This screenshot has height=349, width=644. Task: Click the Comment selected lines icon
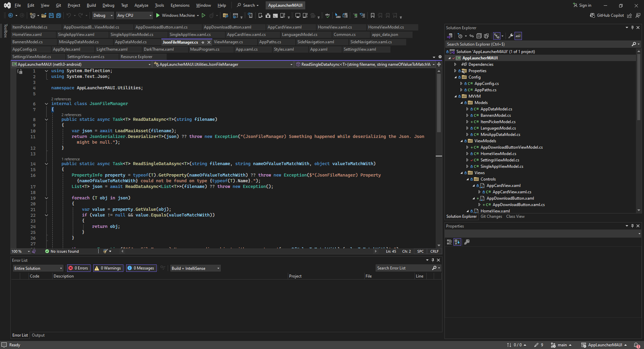(x=355, y=15)
